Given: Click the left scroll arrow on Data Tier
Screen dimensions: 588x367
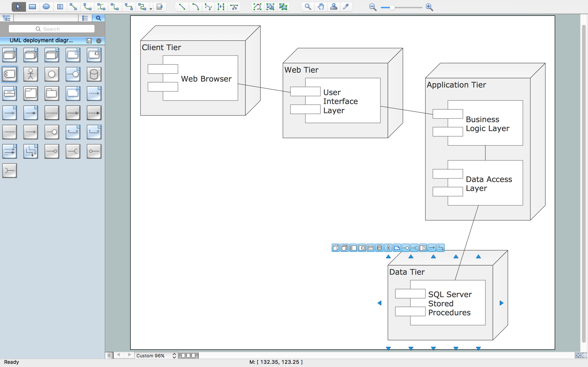Looking at the screenshot, I should click(380, 303).
